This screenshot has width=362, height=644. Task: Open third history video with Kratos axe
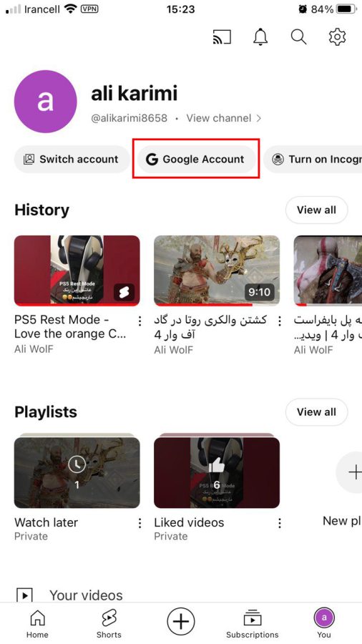[x=328, y=270]
